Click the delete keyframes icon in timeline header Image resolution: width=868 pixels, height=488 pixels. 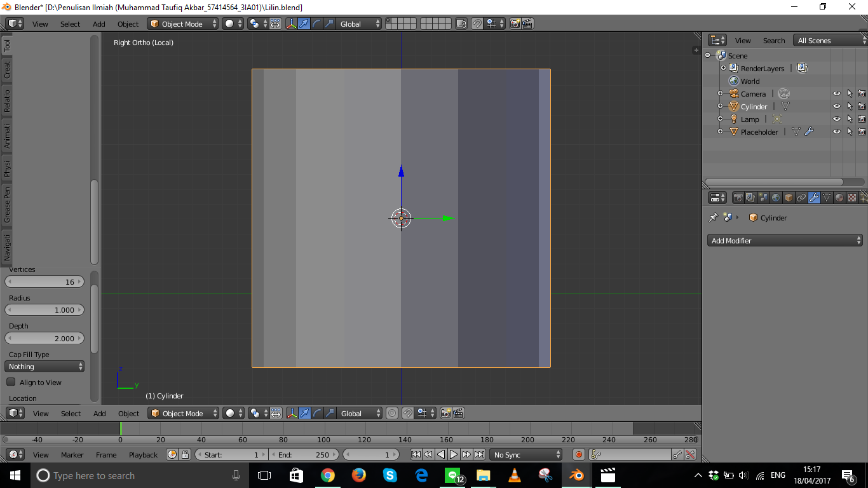pyautogui.click(x=690, y=454)
